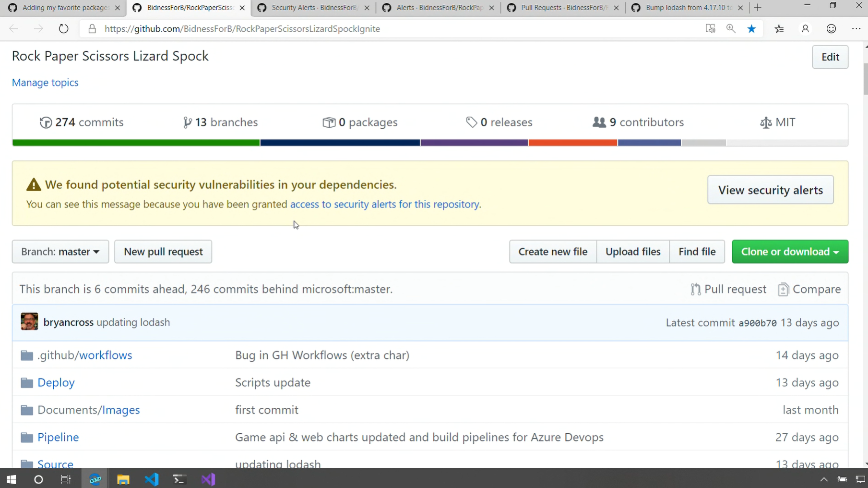Open the Manage topics link

(x=45, y=83)
